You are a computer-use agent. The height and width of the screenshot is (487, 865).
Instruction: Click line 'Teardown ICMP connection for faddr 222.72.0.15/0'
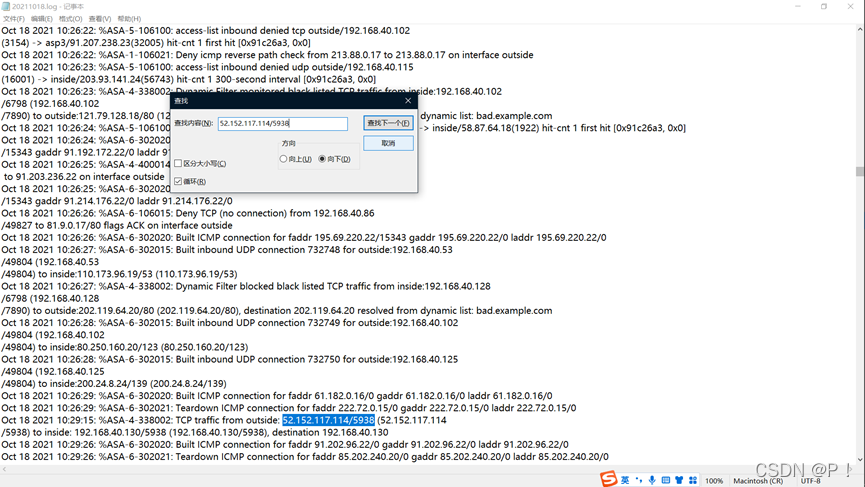[x=289, y=408]
